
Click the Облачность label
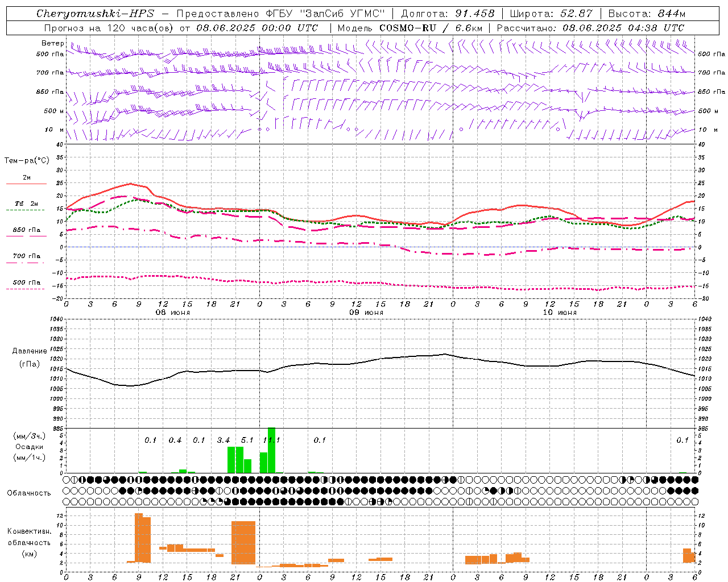point(29,493)
